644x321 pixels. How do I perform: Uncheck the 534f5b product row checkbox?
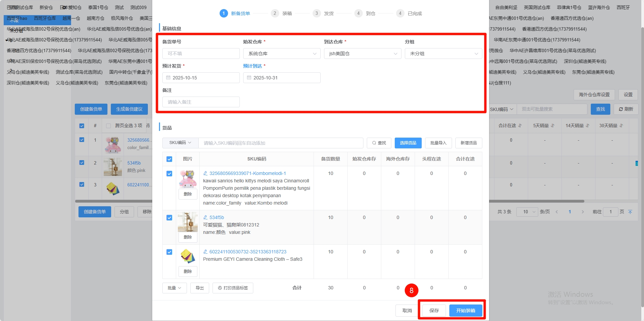[169, 218]
